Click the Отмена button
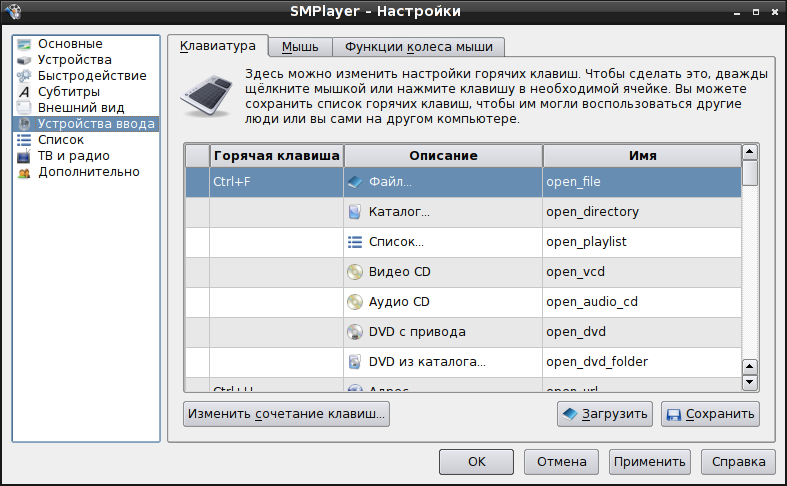Viewport: 787px width, 486px height. 562,462
